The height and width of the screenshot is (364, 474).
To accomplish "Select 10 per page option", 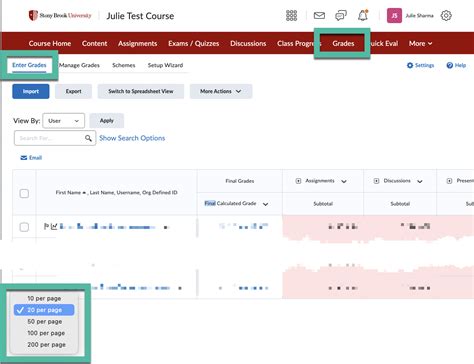I will [44, 298].
